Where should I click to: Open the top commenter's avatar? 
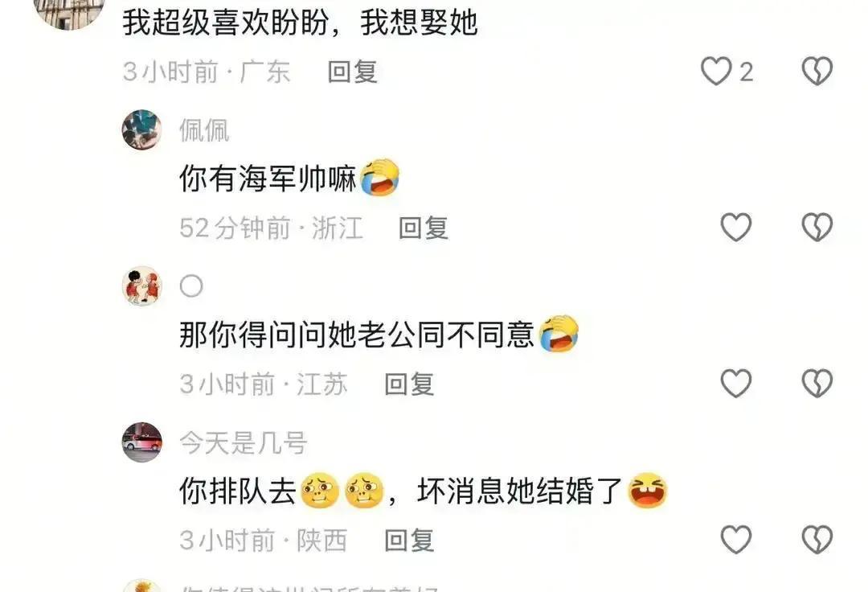point(69,11)
